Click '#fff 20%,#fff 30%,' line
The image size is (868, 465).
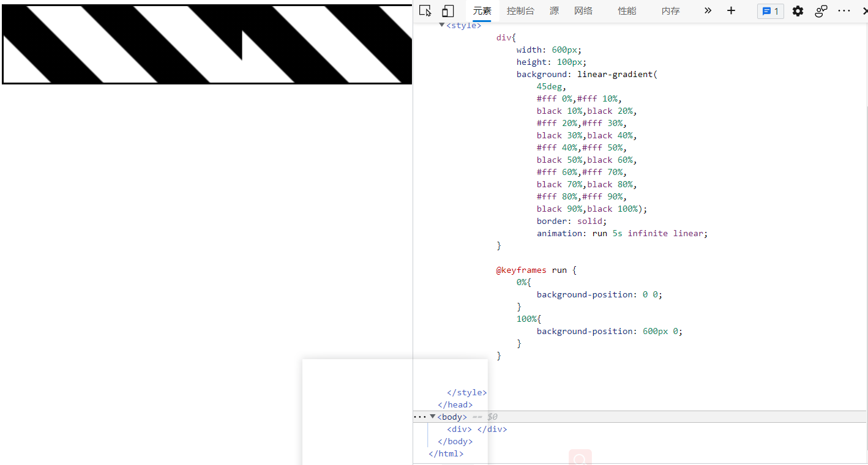tap(582, 123)
